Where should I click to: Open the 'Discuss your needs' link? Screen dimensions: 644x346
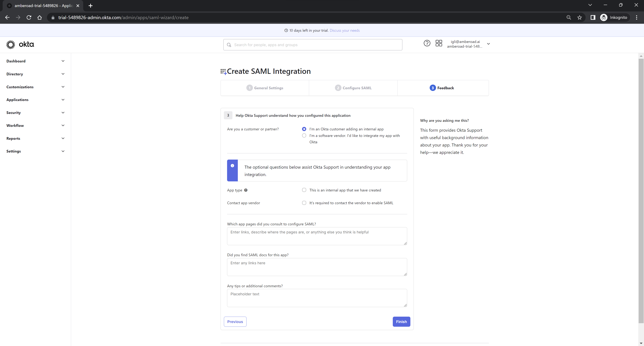click(x=344, y=31)
